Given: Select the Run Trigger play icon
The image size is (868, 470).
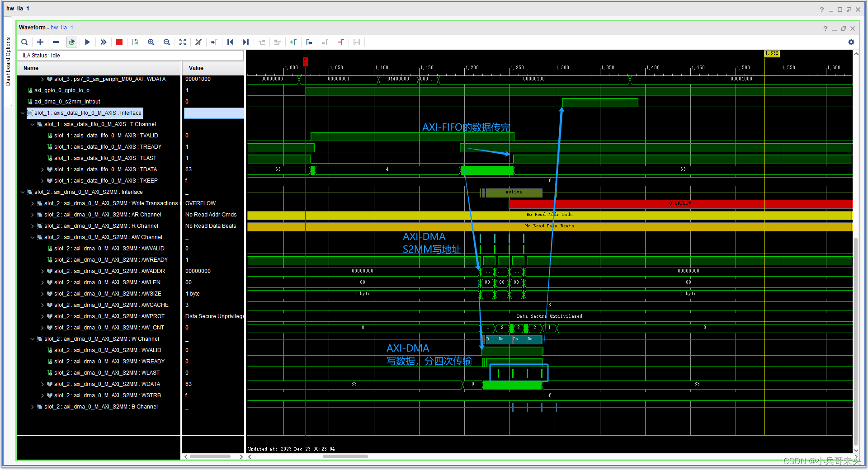Looking at the screenshot, I should click(x=87, y=42).
